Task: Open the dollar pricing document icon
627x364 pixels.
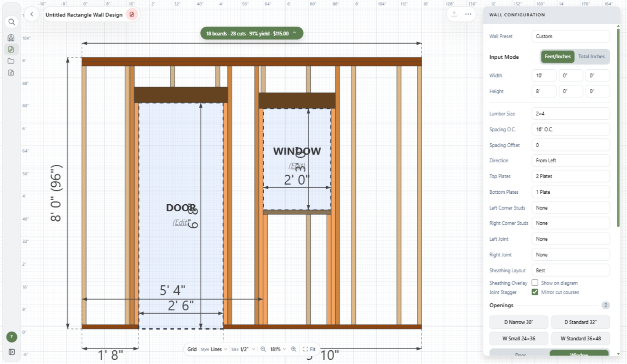Action: coord(11,73)
